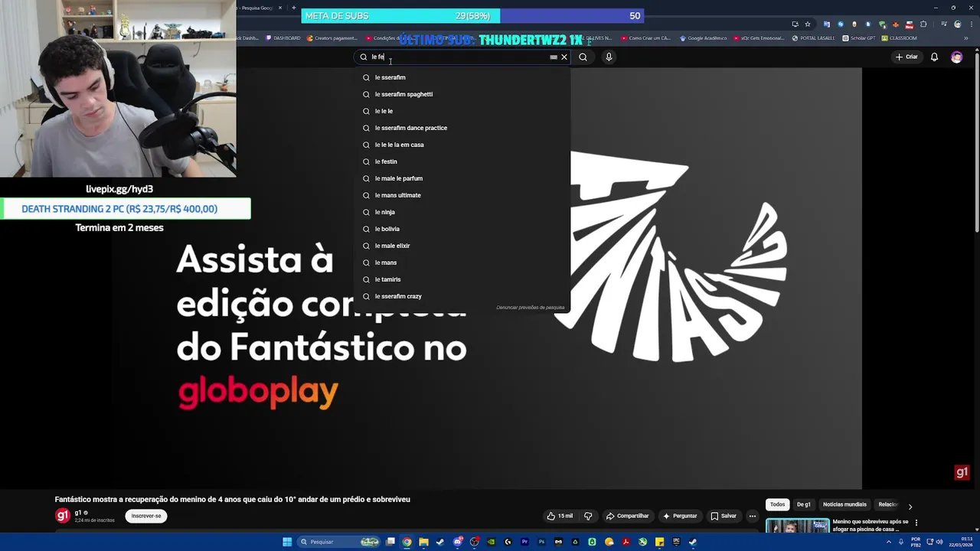Viewport: 980px width, 551px height.
Task: Open the Windows Start menu
Action: [287, 542]
